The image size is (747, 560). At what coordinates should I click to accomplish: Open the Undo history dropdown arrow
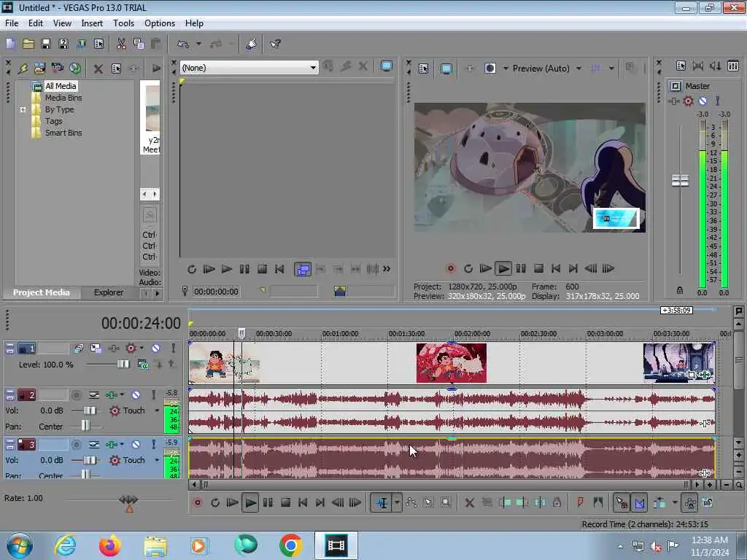198,44
